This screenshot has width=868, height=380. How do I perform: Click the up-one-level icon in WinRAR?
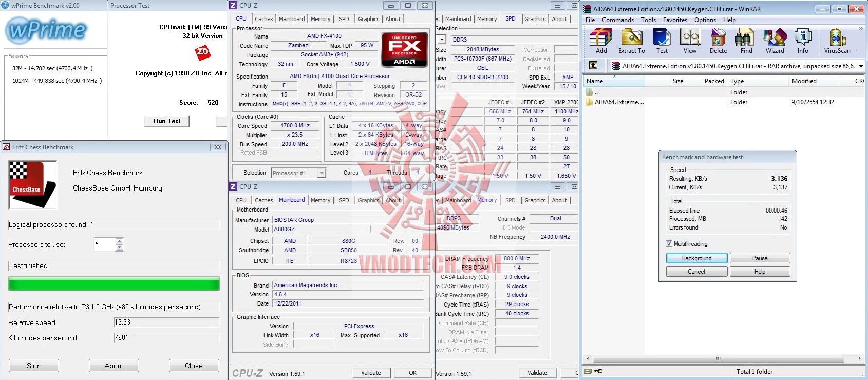click(x=593, y=66)
